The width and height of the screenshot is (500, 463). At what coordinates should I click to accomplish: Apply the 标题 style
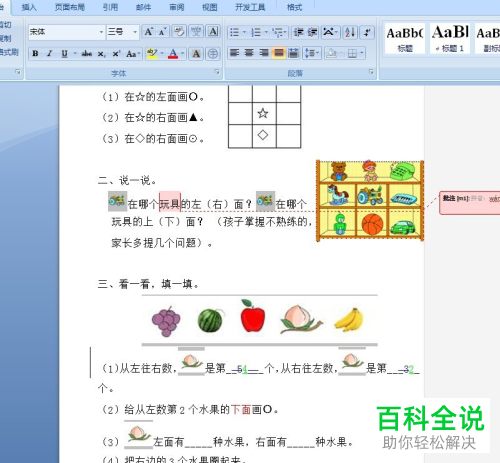pos(405,38)
